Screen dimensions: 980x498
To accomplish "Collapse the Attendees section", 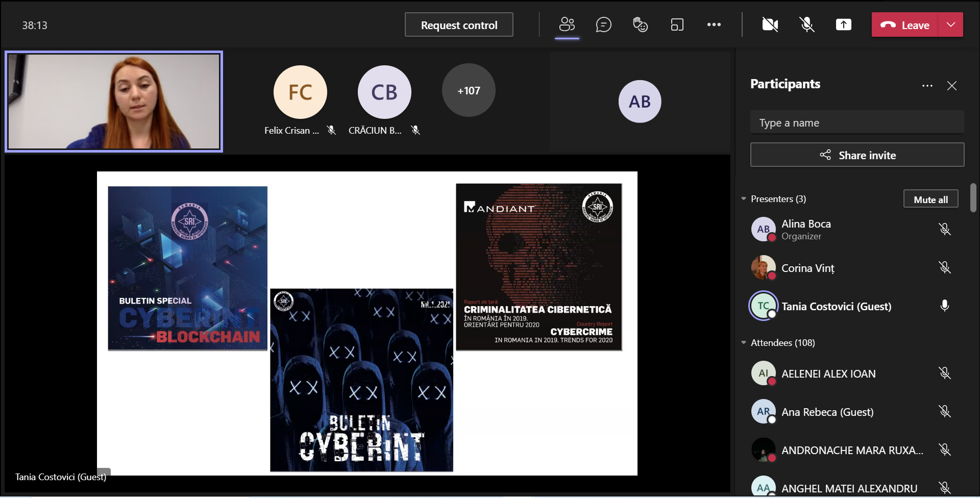I will [744, 343].
